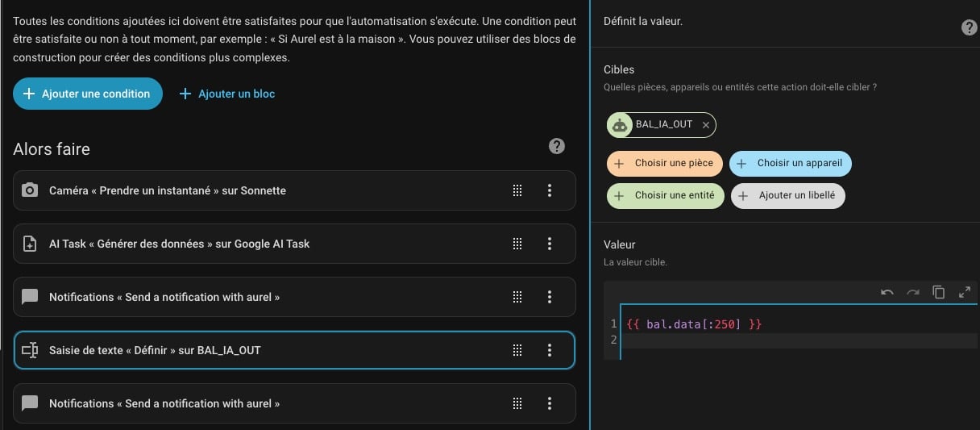980x430 pixels.
Task: Click Choisir une entité chip
Action: (665, 195)
